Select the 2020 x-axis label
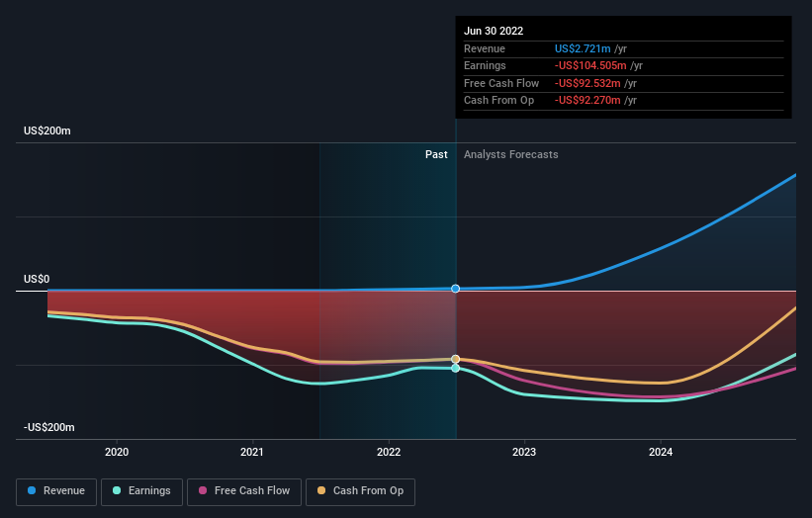Image resolution: width=812 pixels, height=518 pixels. (117, 452)
